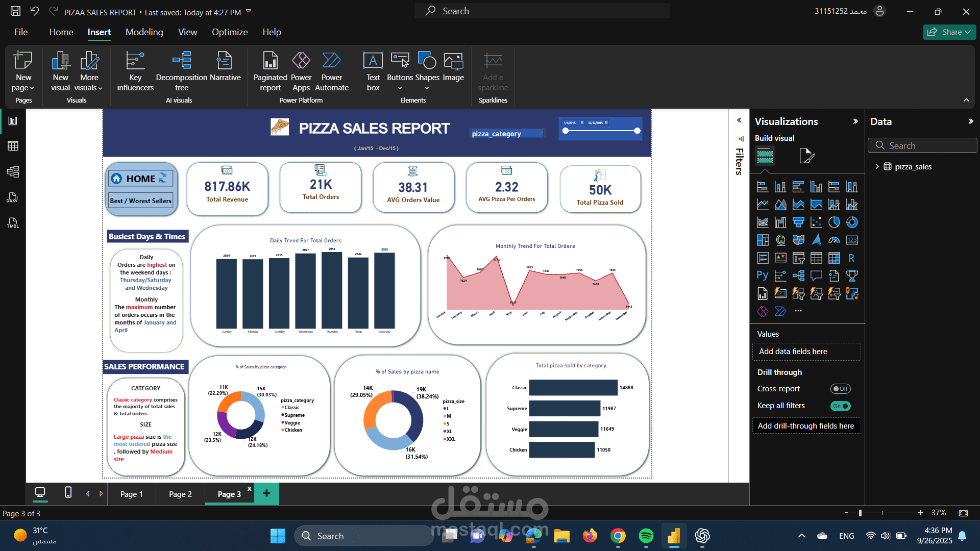Click the Undo arrow in title bar
Viewport: 980px width, 551px height.
(34, 11)
